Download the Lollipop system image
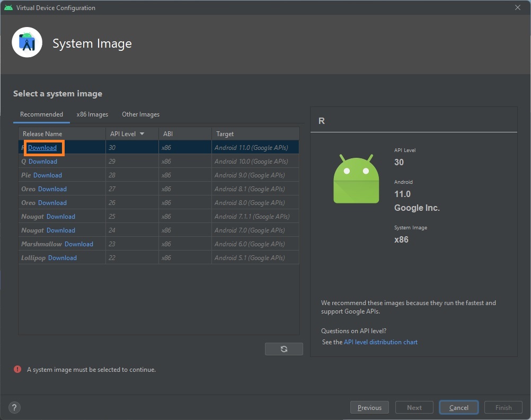The height and width of the screenshot is (420, 531). (63, 257)
